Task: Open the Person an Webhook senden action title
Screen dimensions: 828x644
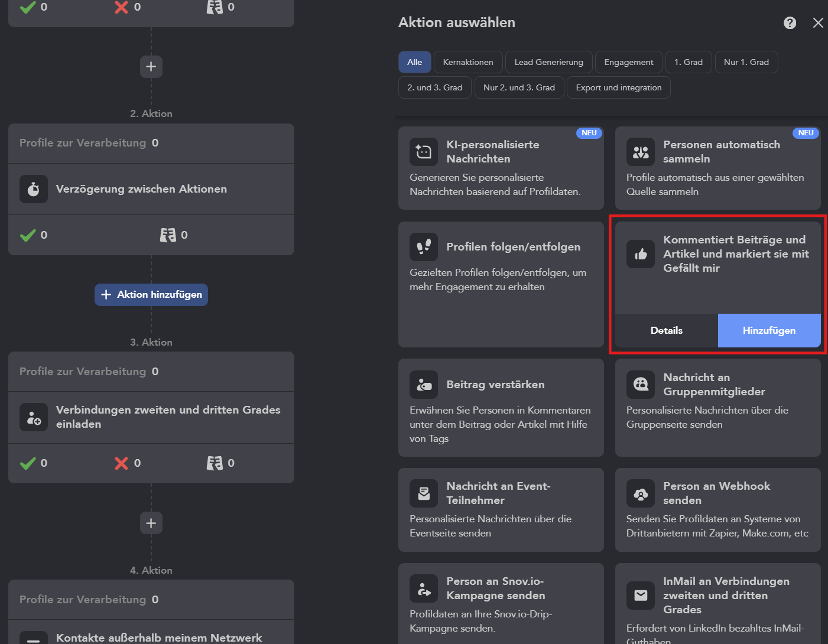Action: click(x=716, y=493)
